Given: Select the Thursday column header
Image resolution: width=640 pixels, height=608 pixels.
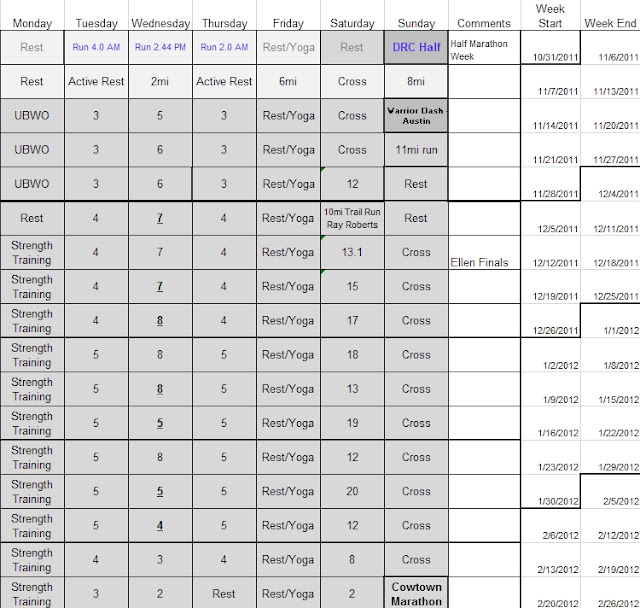Looking at the screenshot, I should pyautogui.click(x=224, y=23).
